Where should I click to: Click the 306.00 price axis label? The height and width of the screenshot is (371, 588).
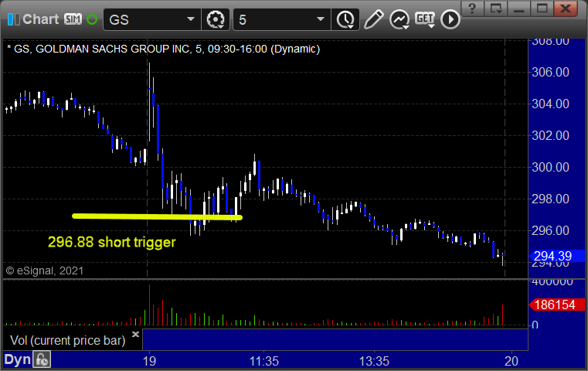tap(550, 72)
